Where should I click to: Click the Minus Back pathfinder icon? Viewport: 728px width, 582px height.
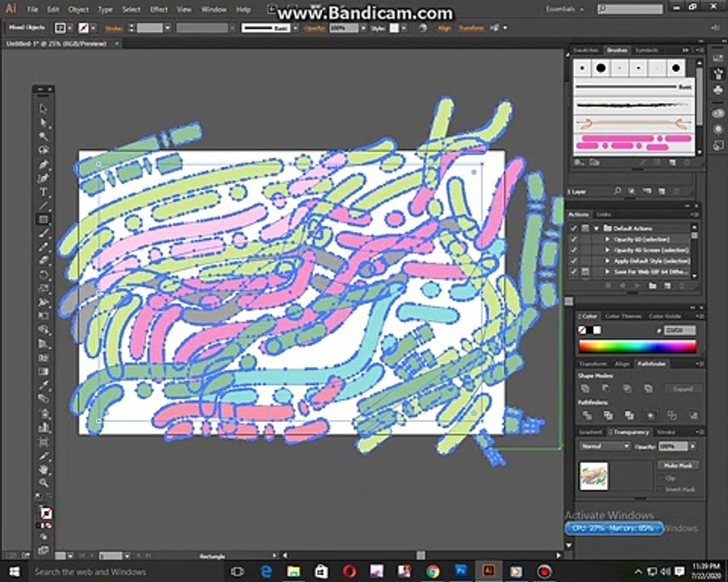pyautogui.click(x=693, y=415)
